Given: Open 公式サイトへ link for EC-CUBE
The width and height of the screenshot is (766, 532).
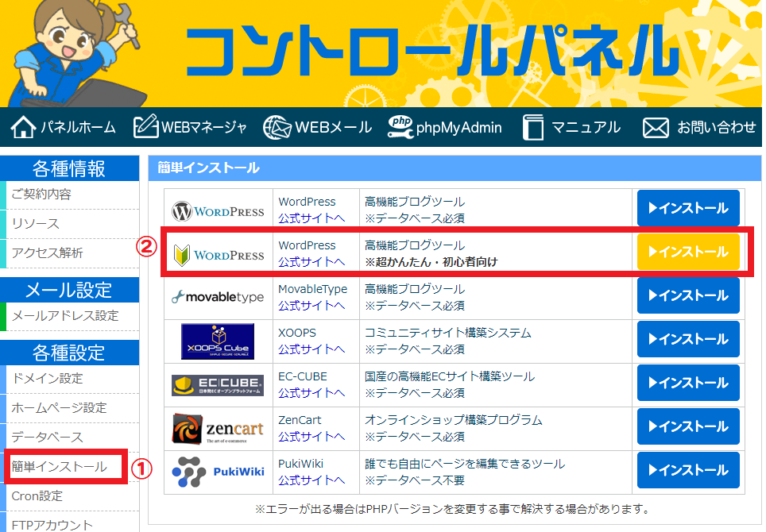Looking at the screenshot, I should pyautogui.click(x=311, y=393).
